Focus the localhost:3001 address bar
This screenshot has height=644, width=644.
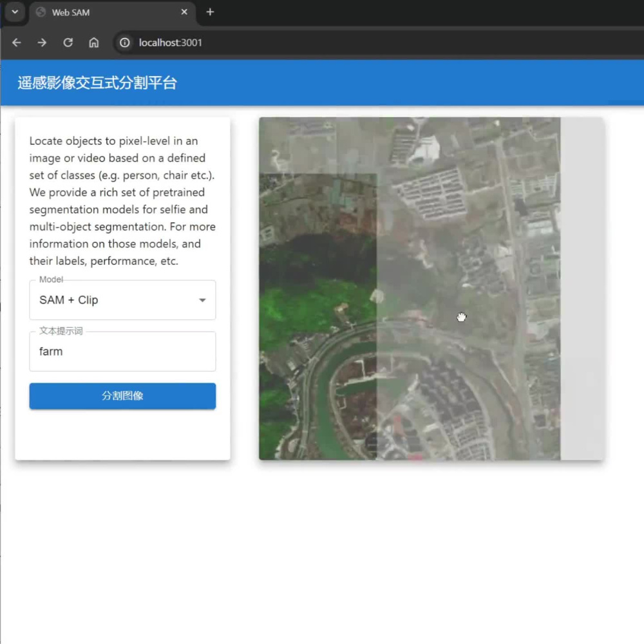378,43
